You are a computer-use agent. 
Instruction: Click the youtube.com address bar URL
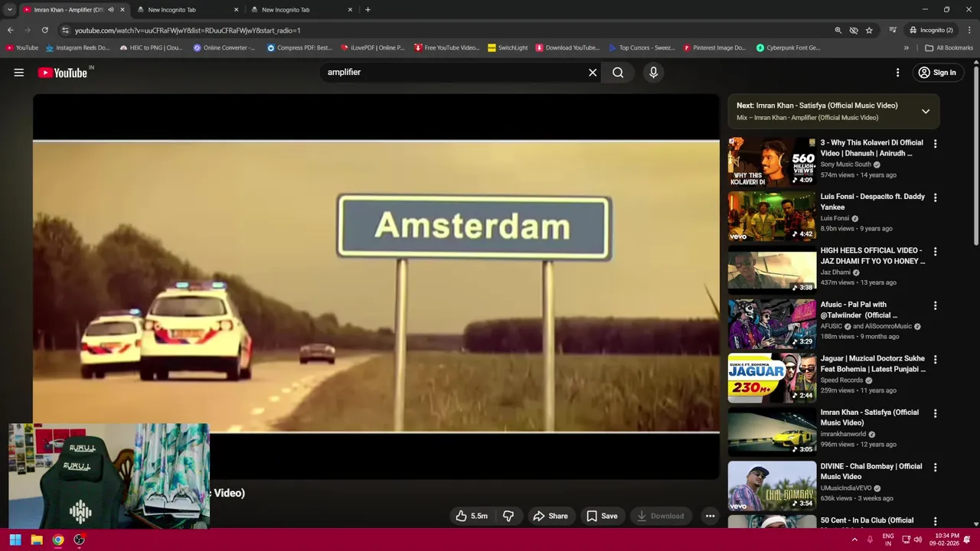click(188, 31)
